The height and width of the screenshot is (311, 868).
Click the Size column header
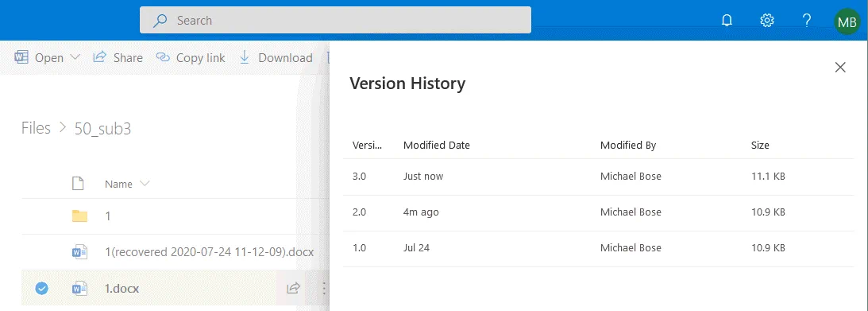(x=760, y=146)
